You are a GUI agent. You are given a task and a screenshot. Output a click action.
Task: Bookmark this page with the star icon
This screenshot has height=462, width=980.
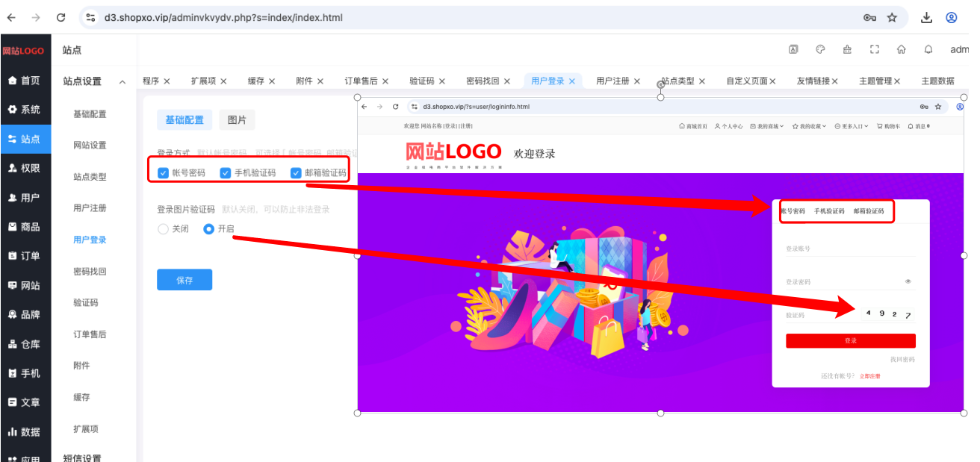point(892,17)
